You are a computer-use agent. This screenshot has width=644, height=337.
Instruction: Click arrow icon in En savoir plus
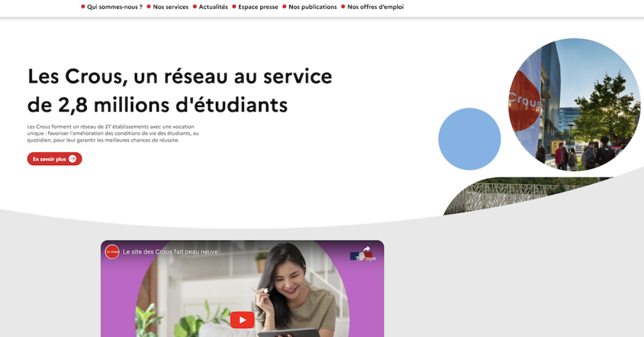coord(72,159)
